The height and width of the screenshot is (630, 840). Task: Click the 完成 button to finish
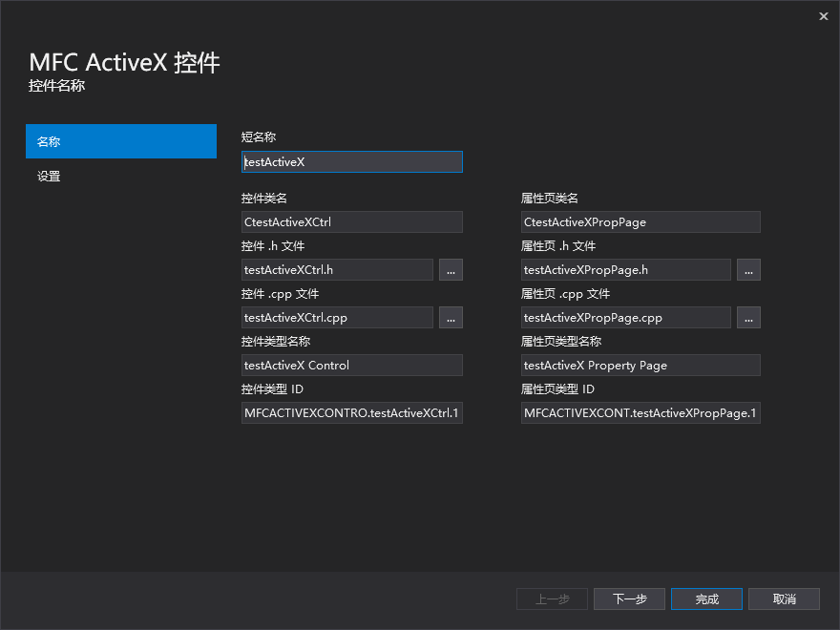pos(706,598)
